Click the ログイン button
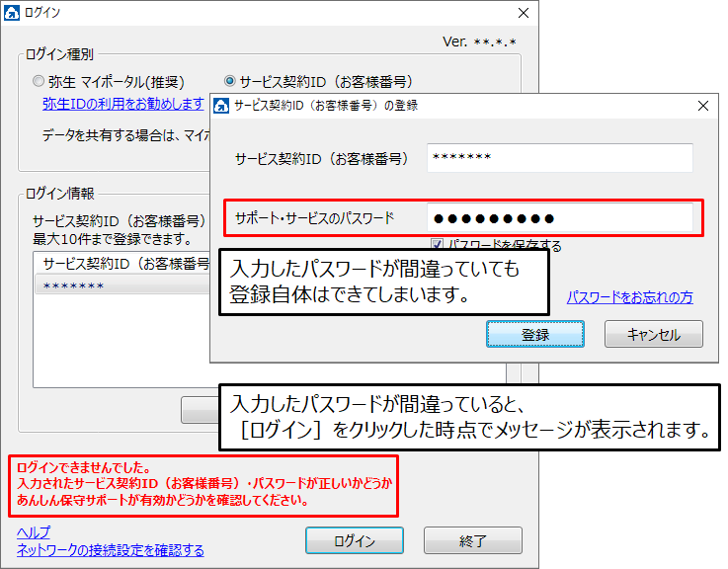This screenshot has height=569, width=728. point(355,540)
